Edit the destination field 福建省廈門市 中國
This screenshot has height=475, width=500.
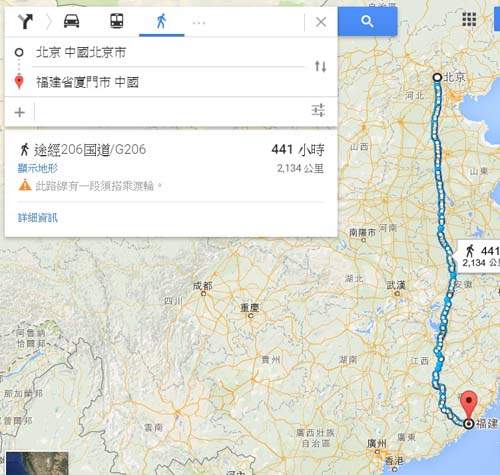[168, 82]
